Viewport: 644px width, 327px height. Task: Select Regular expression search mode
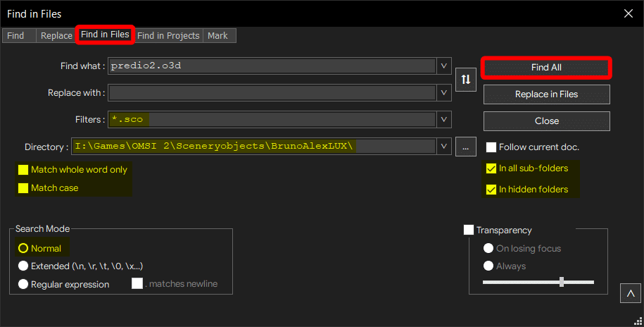(x=24, y=285)
